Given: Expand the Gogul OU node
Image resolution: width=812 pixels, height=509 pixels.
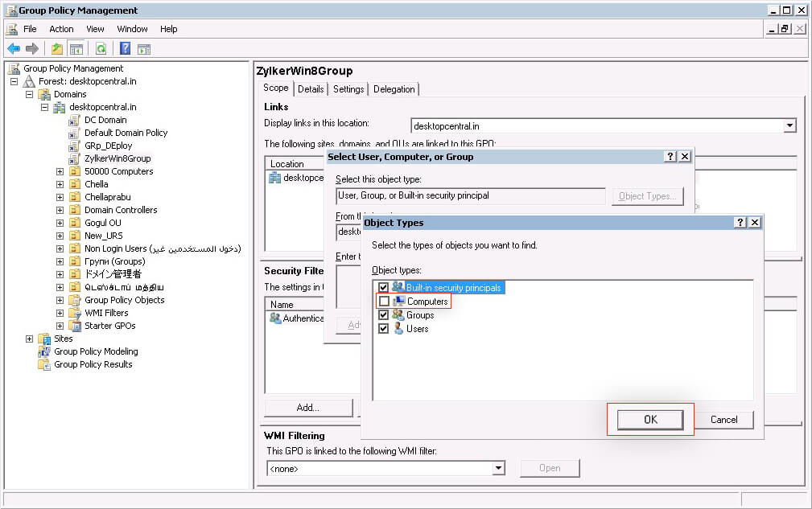Looking at the screenshot, I should (x=60, y=223).
